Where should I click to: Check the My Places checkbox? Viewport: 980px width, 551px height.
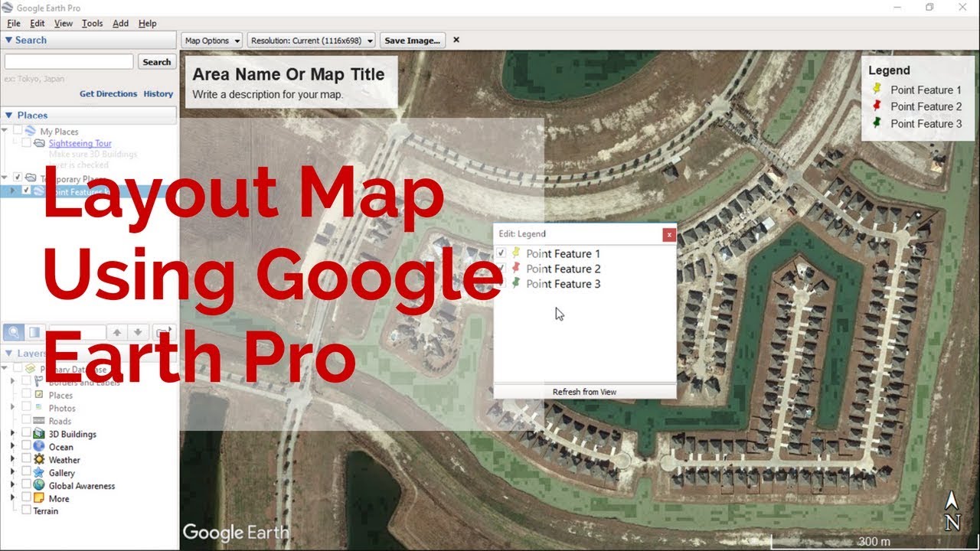tap(18, 131)
